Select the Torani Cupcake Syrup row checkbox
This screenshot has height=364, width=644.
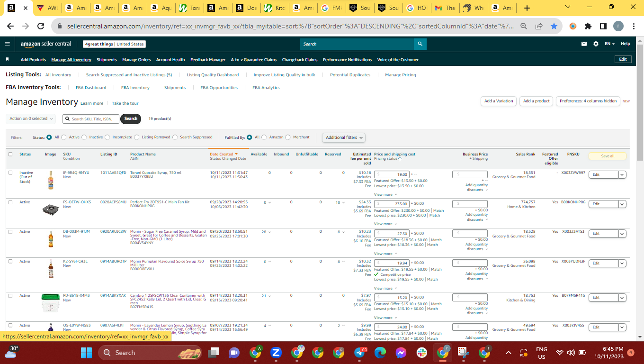(10, 173)
